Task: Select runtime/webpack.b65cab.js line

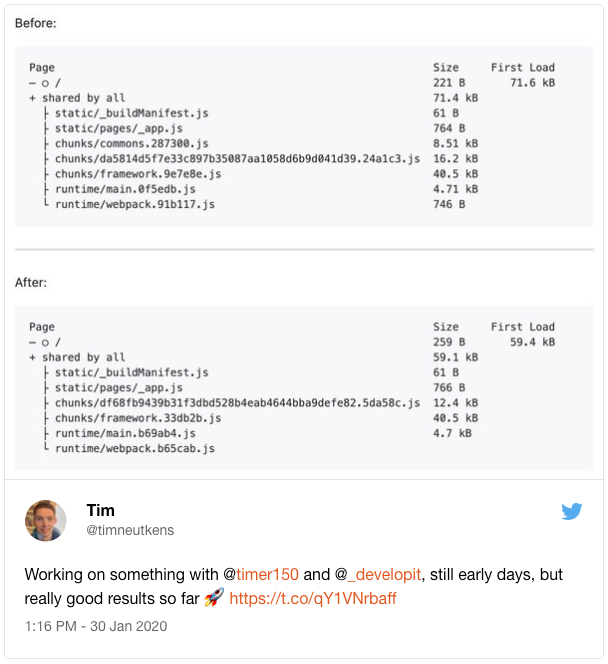Action: [135, 448]
